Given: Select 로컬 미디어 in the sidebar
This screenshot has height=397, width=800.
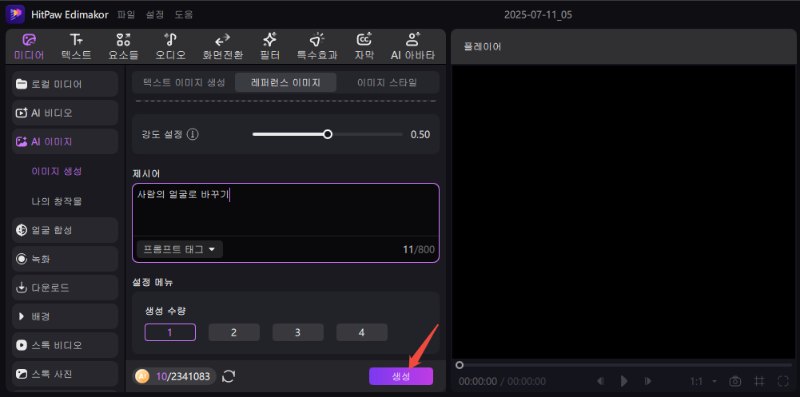Looking at the screenshot, I should [65, 84].
